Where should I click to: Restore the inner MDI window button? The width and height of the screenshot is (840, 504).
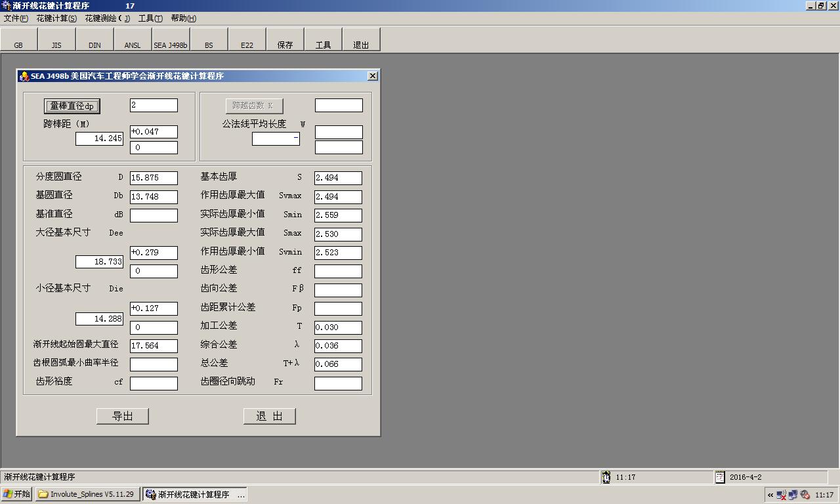[820, 5]
